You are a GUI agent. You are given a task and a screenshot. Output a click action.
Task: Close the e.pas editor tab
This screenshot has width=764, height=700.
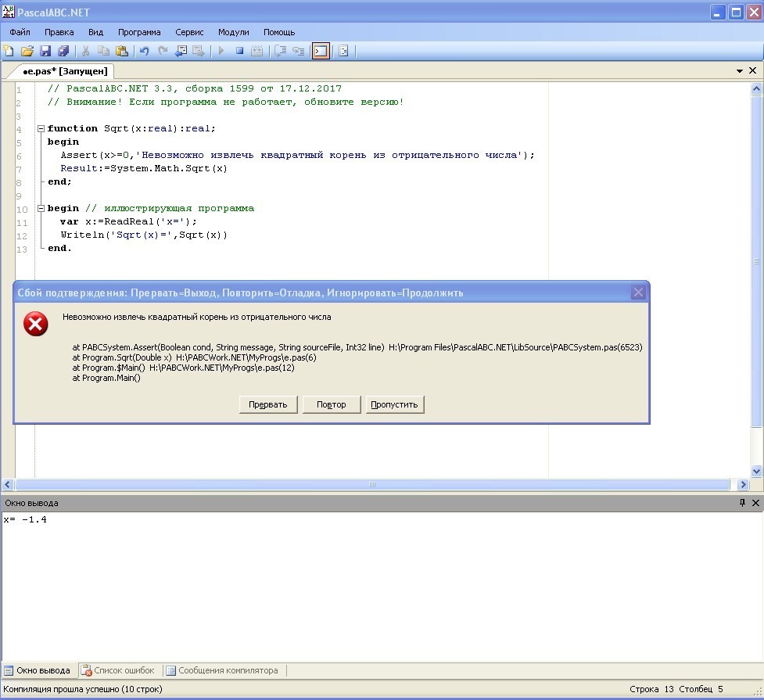(x=753, y=70)
